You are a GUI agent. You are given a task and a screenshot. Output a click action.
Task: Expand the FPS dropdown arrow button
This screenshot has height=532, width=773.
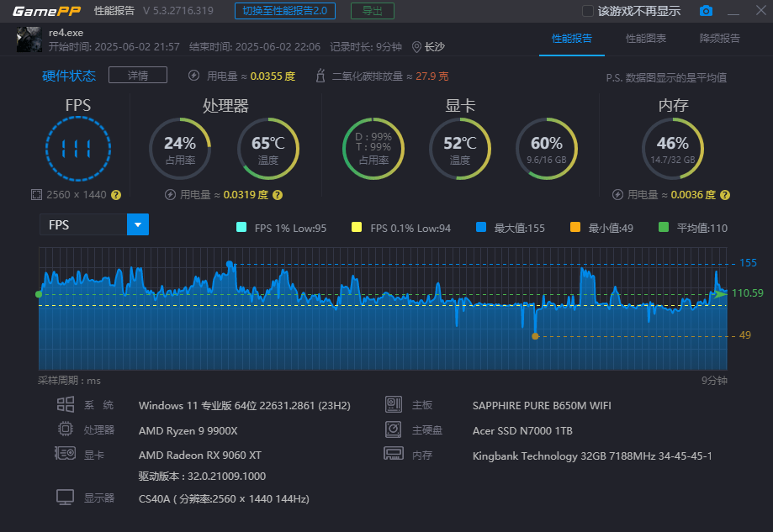coord(138,224)
